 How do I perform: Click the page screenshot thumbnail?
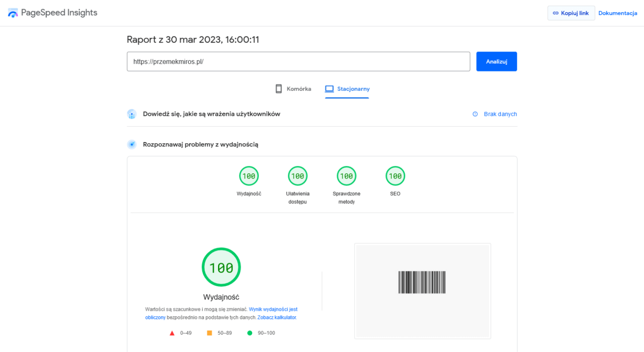pyautogui.click(x=422, y=291)
